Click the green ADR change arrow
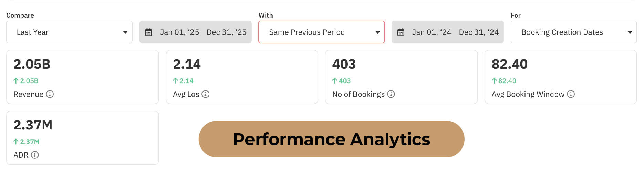This screenshot has width=644, height=173. [16, 142]
